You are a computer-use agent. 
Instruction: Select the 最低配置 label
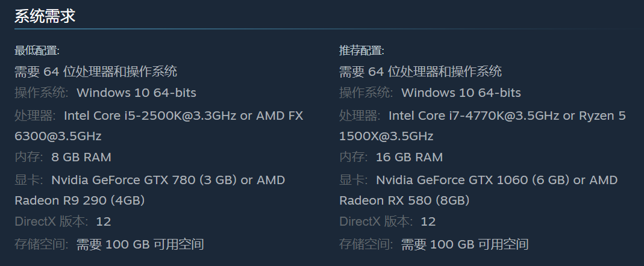point(37,51)
